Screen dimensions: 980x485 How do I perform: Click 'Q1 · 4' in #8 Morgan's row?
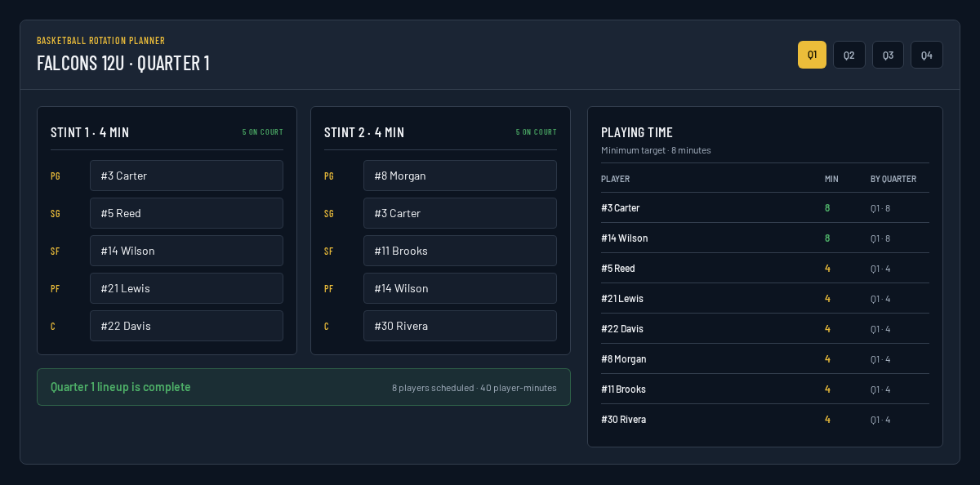pos(880,359)
